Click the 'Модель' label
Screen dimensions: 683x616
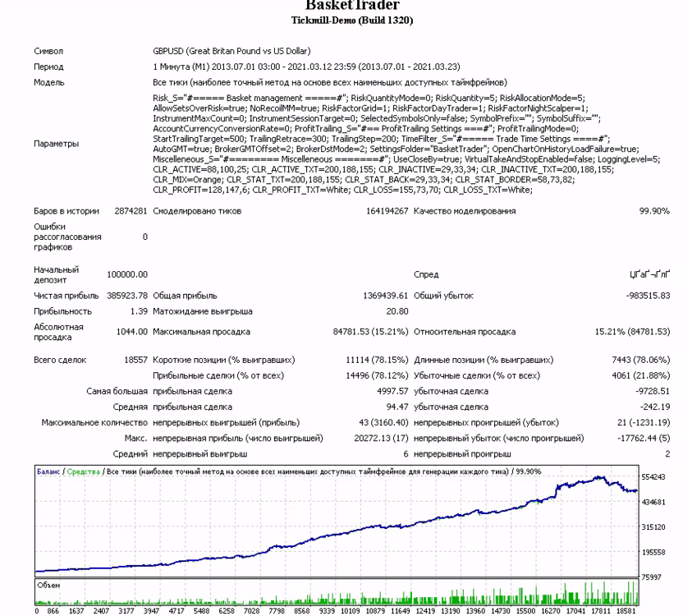pos(49,82)
